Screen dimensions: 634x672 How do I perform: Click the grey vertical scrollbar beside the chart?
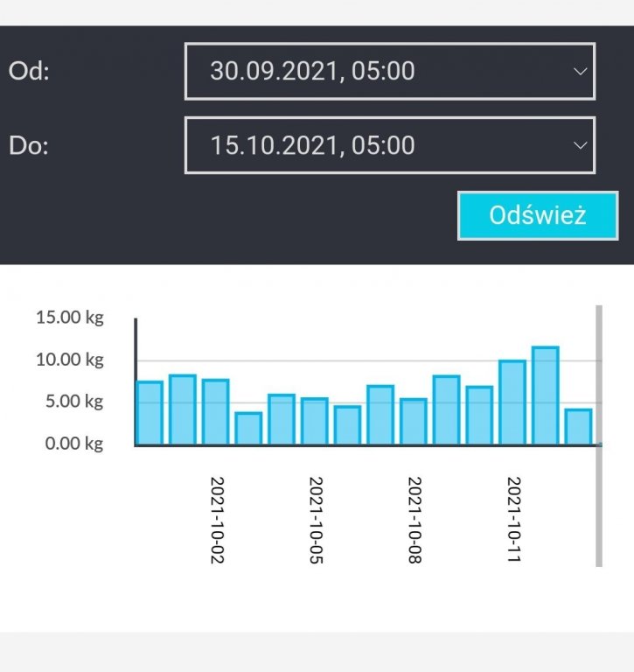pyautogui.click(x=599, y=436)
